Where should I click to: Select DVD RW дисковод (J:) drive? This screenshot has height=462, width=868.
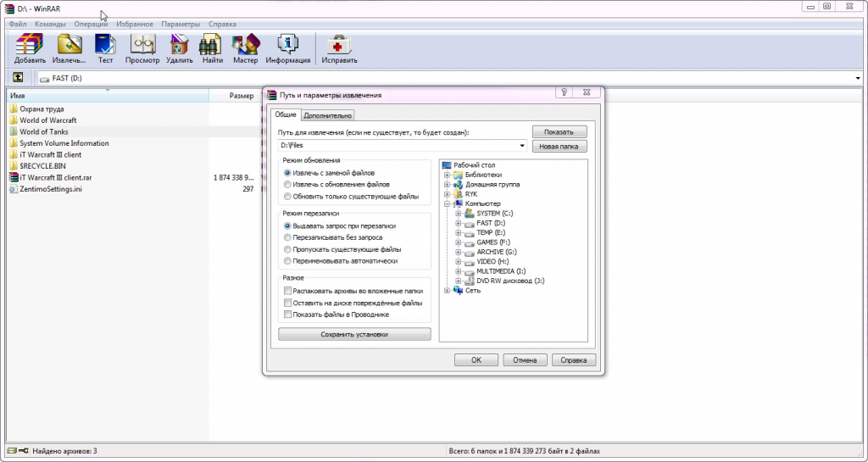point(504,281)
